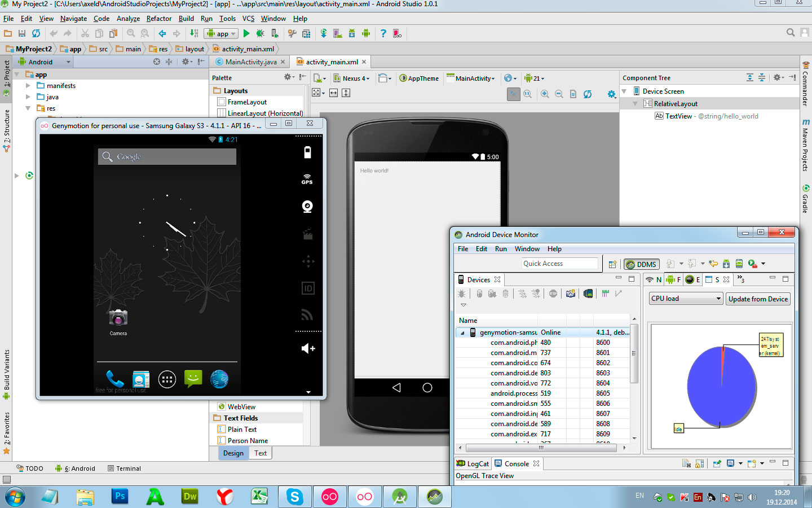Switch the layout editor to Text mode
The image size is (812, 508).
pyautogui.click(x=261, y=453)
